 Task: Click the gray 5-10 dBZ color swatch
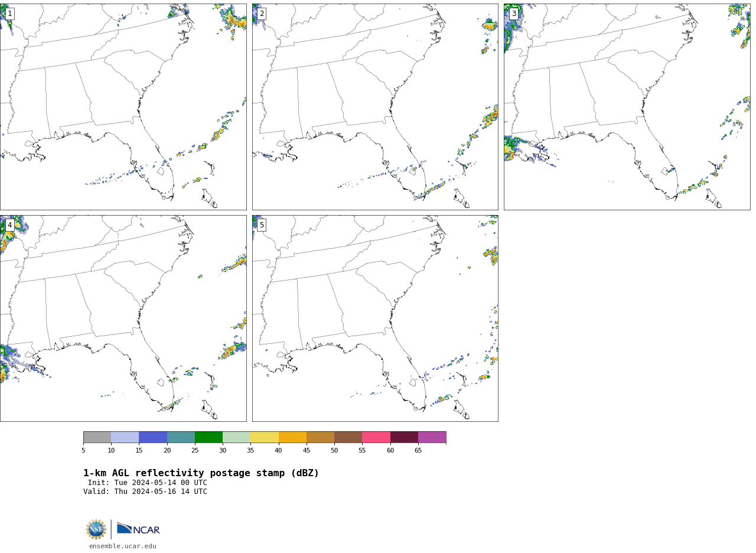click(x=97, y=437)
